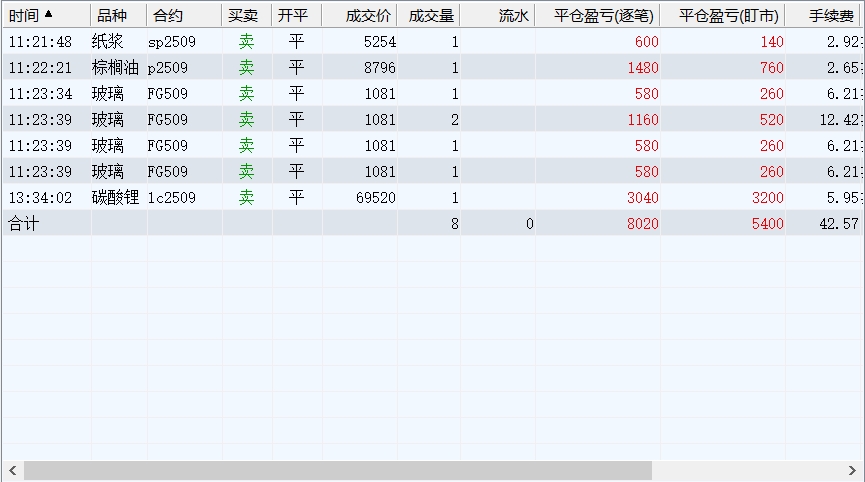The width and height of the screenshot is (865, 482).
Task: Select the mark-to-market value 760
Action: click(x=771, y=67)
